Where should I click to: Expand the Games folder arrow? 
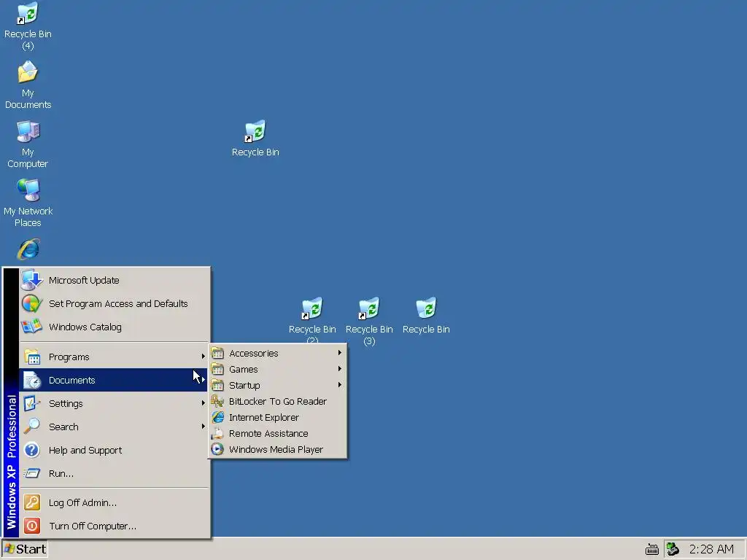[x=340, y=368]
